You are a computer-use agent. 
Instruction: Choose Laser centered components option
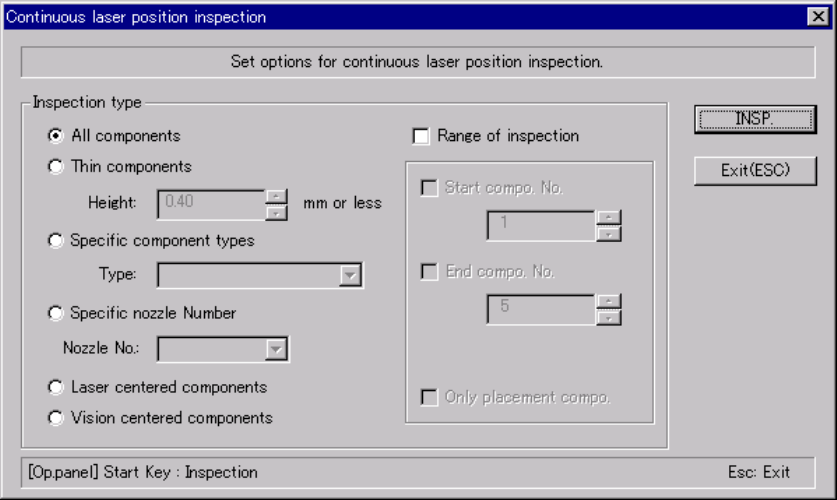click(56, 387)
